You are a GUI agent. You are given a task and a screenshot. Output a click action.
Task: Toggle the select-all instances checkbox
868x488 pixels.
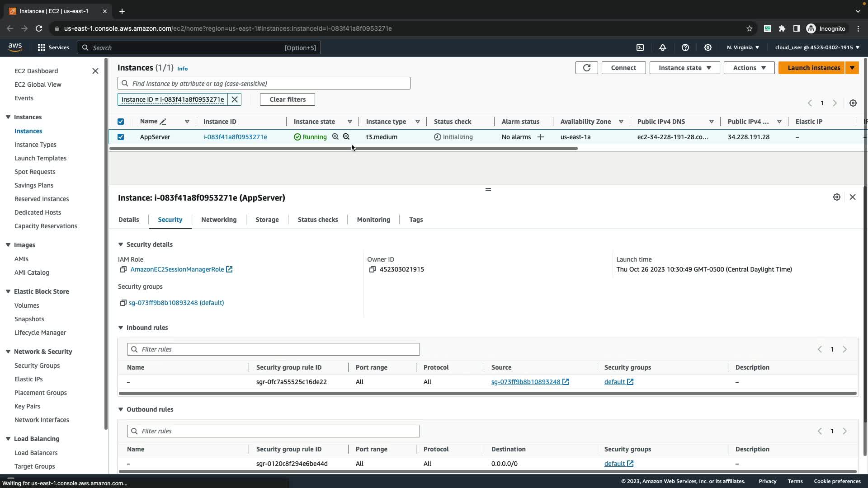point(121,122)
